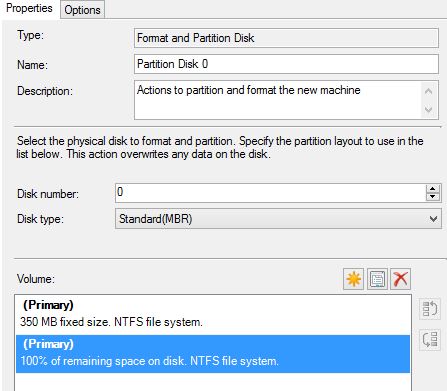
Task: Select the 100% of remaining space partition
Action: pyautogui.click(x=213, y=354)
